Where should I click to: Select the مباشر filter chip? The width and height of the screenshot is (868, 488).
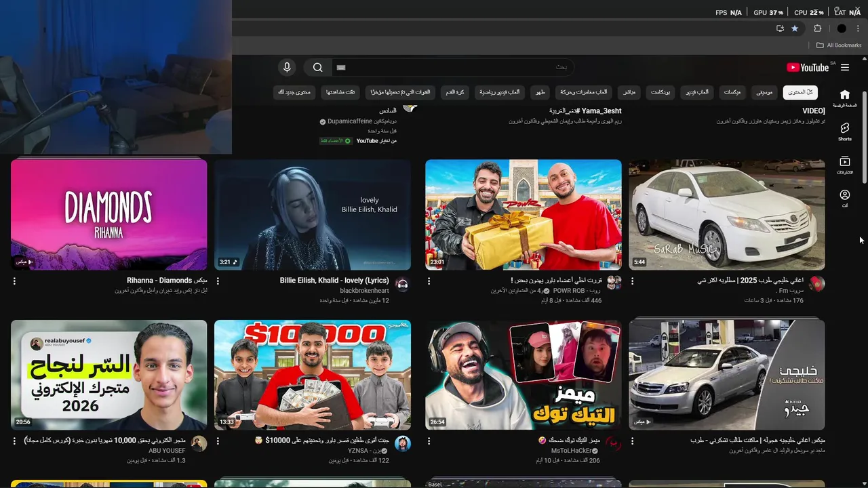(x=629, y=92)
